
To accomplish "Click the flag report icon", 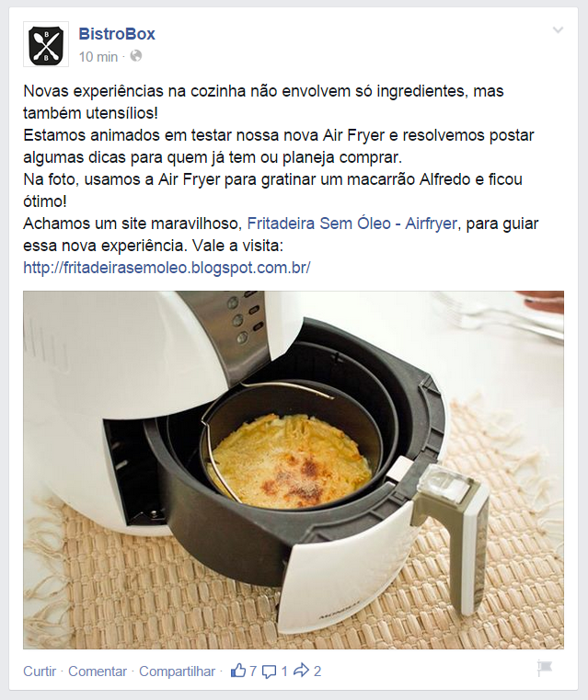I will coord(545,669).
